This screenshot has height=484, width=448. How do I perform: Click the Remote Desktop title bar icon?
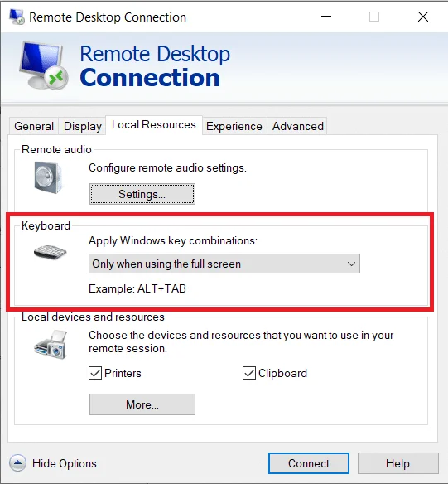coord(17,17)
